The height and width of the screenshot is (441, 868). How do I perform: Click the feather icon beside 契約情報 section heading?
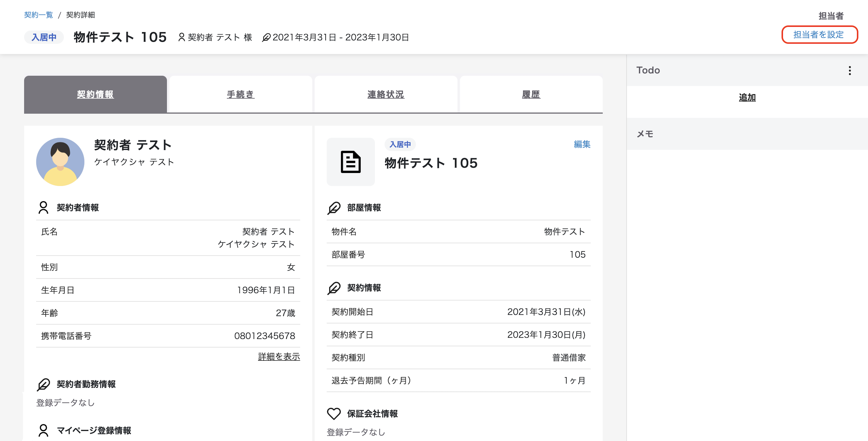click(x=334, y=288)
